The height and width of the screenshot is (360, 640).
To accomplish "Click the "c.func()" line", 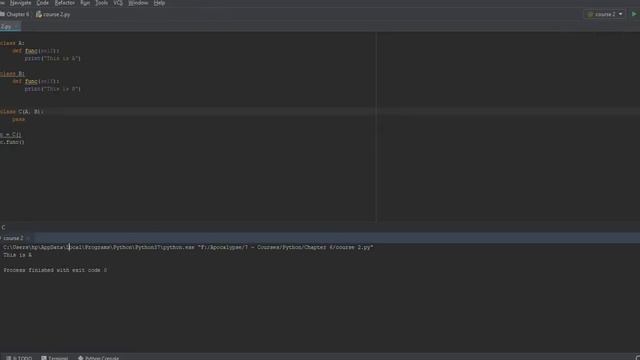I will click(x=12, y=142).
